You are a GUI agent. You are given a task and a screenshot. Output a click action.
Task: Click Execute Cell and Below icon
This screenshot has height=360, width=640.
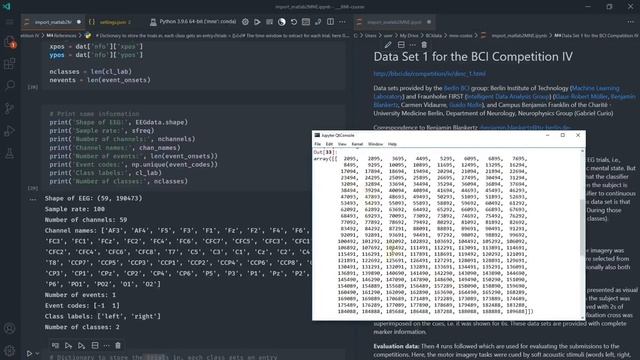pos(81,346)
